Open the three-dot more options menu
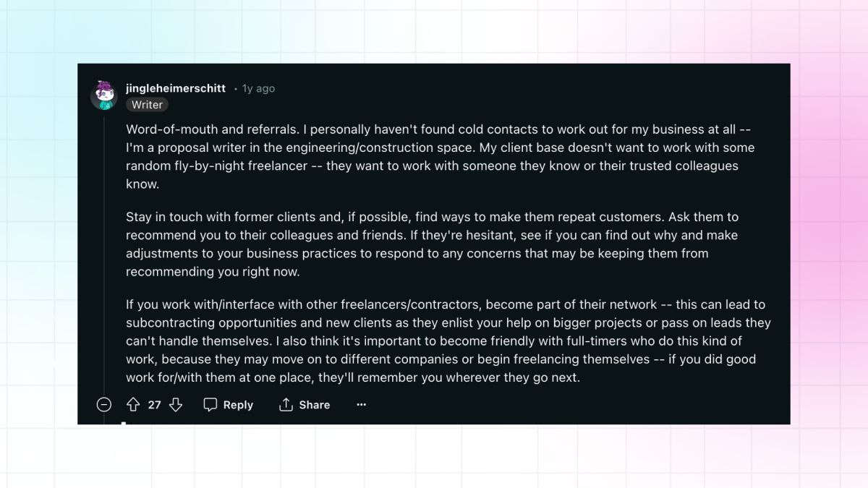 362,405
